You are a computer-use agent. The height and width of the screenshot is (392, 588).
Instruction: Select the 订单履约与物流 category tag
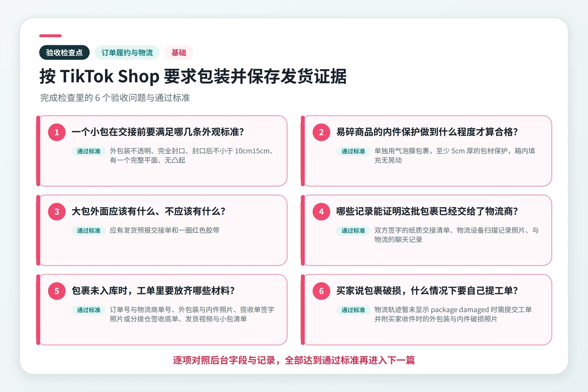point(127,52)
